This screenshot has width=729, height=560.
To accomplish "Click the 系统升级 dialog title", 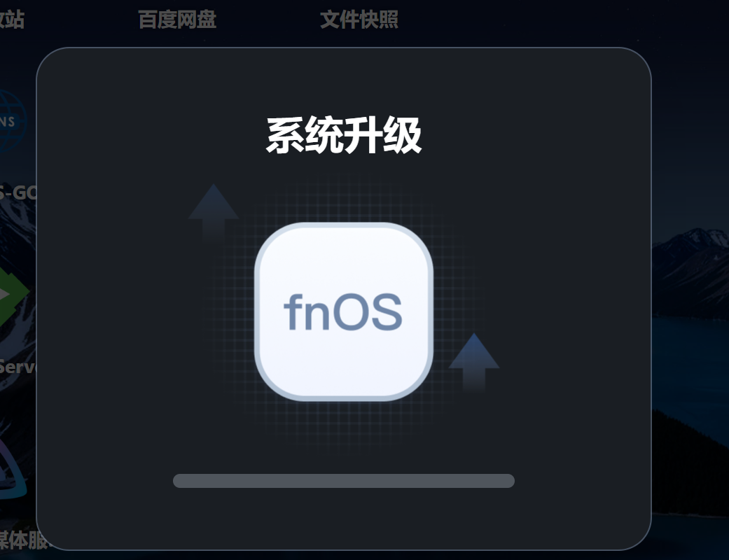I will pyautogui.click(x=344, y=135).
